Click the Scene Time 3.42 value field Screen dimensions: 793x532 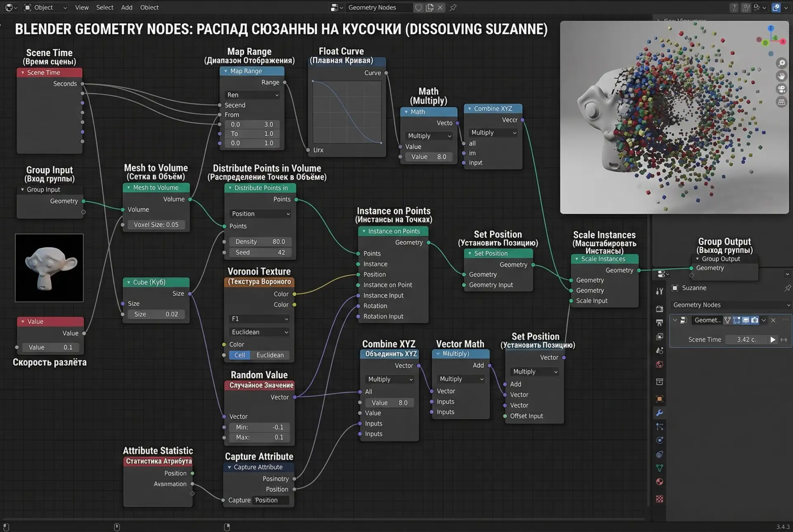click(x=746, y=340)
